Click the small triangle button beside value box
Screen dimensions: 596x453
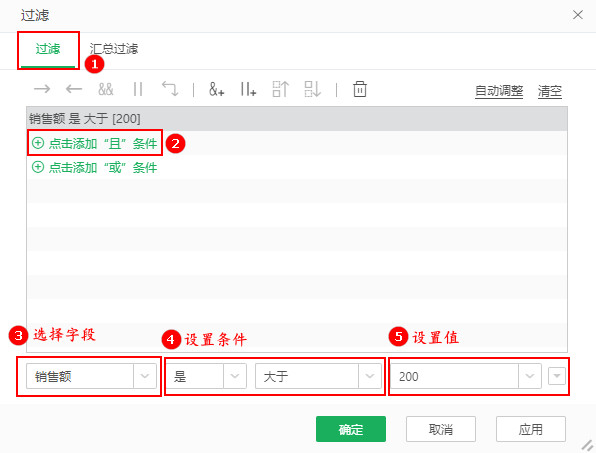coord(557,376)
